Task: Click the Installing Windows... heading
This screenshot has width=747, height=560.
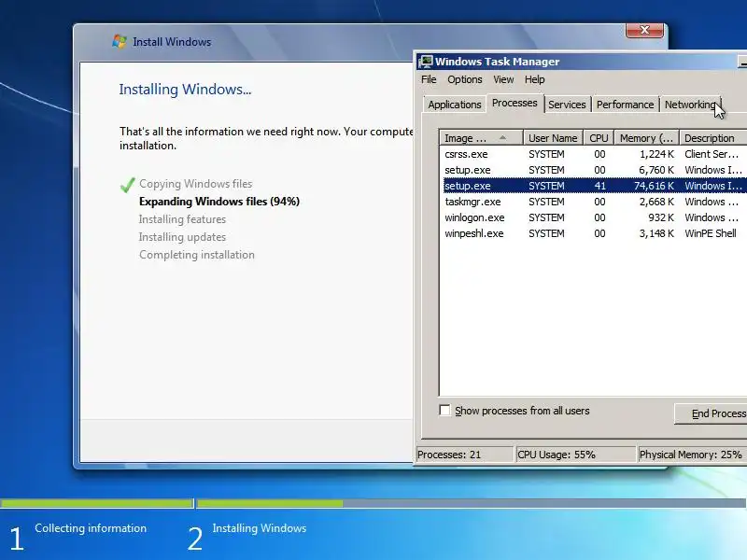Action: click(x=185, y=89)
